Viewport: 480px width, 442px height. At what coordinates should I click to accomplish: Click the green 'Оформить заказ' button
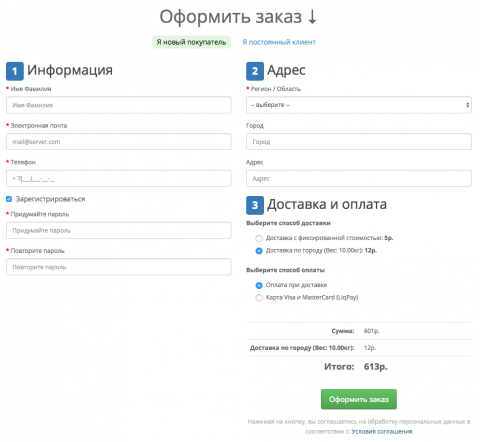pyautogui.click(x=359, y=399)
